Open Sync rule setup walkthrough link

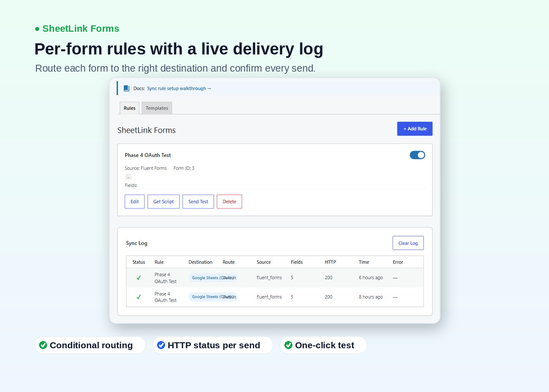(179, 88)
